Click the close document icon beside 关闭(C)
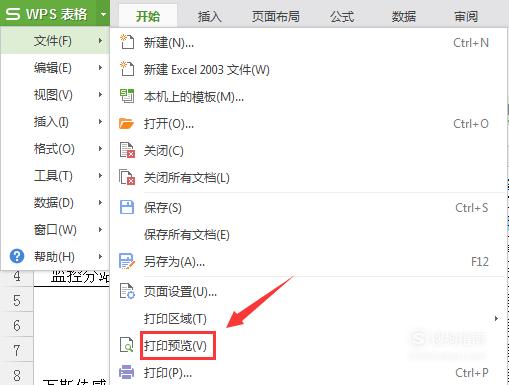The image size is (509, 385). point(127,150)
